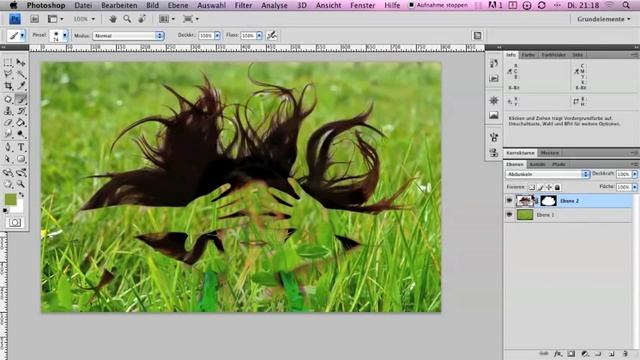Image resolution: width=640 pixels, height=360 pixels.
Task: Launch Bridge from the application bar
Action: click(x=35, y=19)
